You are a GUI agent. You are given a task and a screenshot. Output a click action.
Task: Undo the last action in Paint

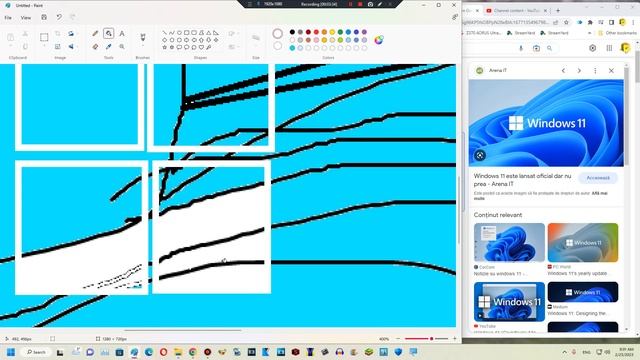click(x=59, y=17)
